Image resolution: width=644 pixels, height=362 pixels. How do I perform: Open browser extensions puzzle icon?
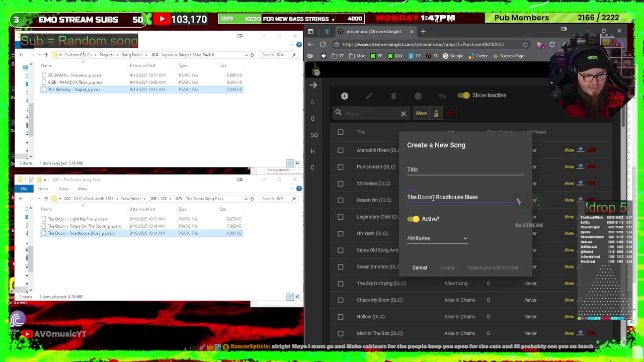[552, 45]
